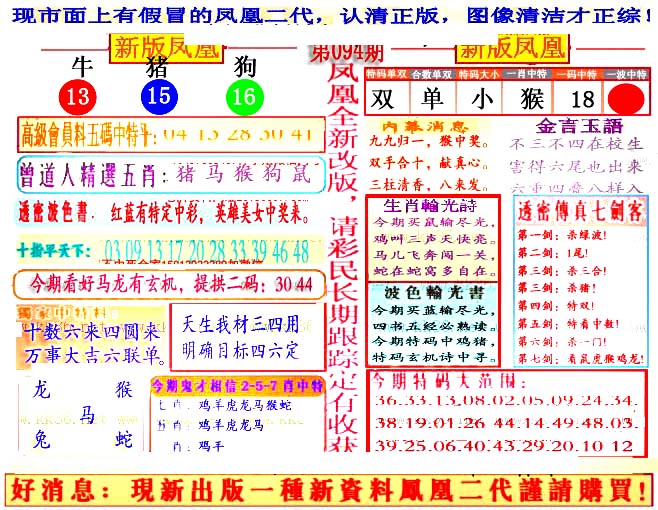The width and height of the screenshot is (658, 510).
Task: Click the number 18 under 一码中特
Action: [x=582, y=99]
